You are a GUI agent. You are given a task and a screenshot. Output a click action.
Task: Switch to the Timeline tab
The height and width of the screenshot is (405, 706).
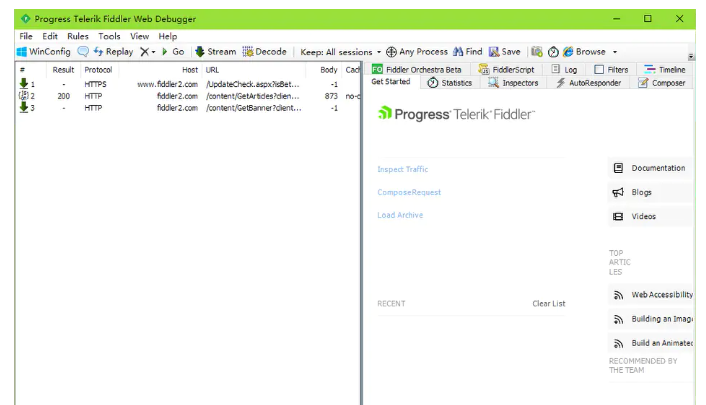pyautogui.click(x=665, y=69)
